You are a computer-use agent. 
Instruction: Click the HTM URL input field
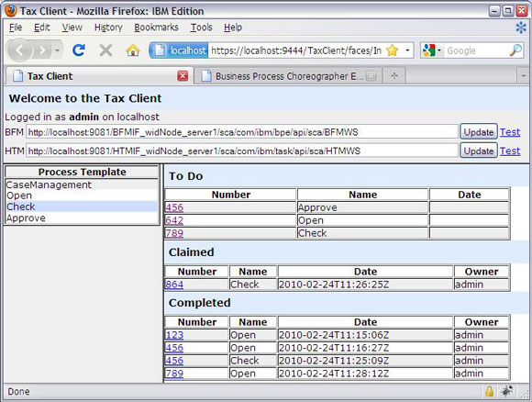pos(242,151)
